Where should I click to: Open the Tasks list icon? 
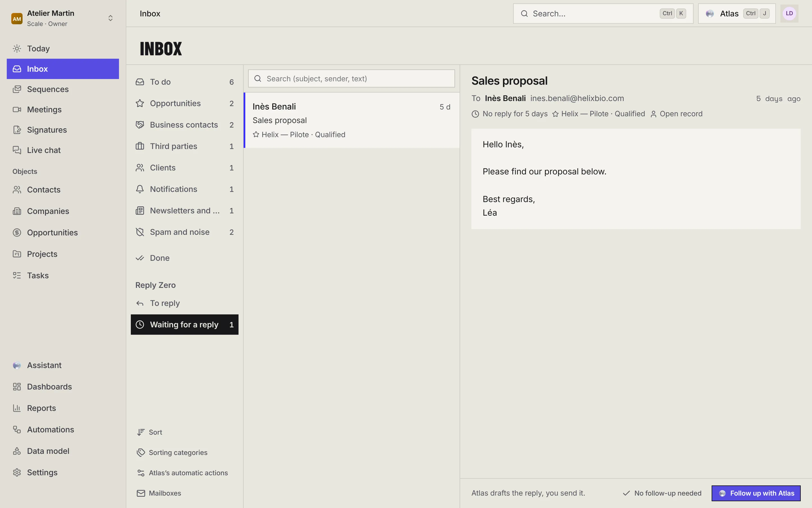pos(17,275)
